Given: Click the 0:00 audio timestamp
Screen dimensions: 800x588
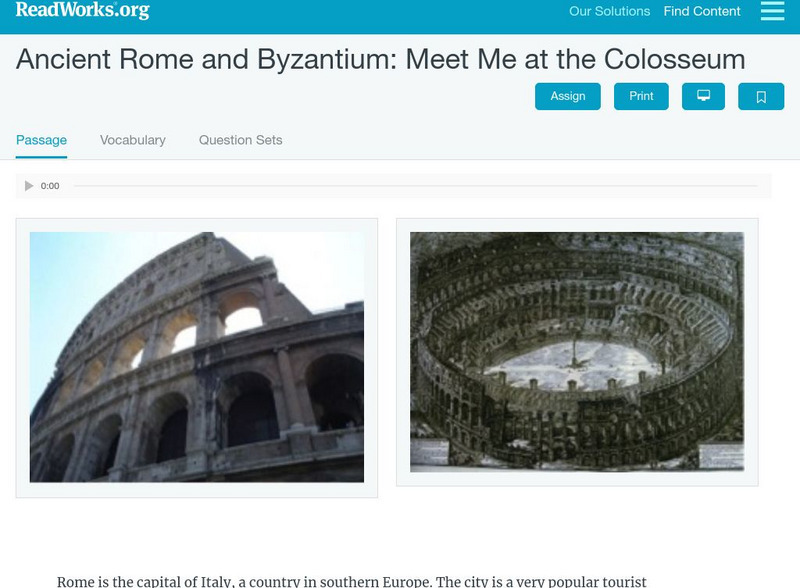Looking at the screenshot, I should [49, 185].
